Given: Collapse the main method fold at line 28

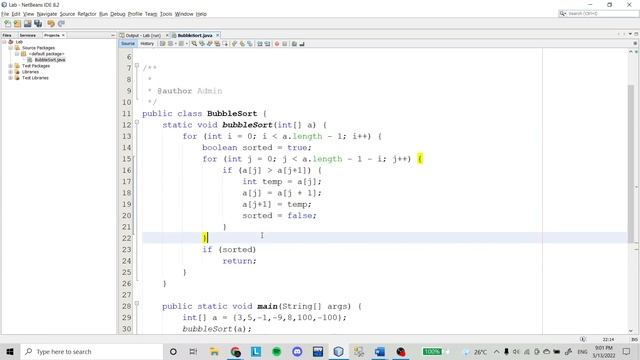Looking at the screenshot, I should click(137, 303).
